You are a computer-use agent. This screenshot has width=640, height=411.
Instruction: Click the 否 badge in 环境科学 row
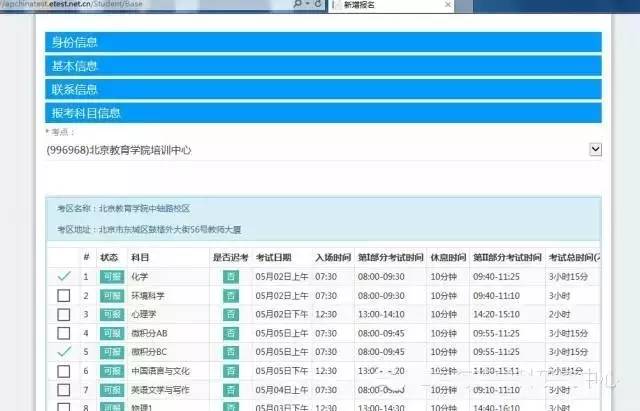tap(231, 296)
